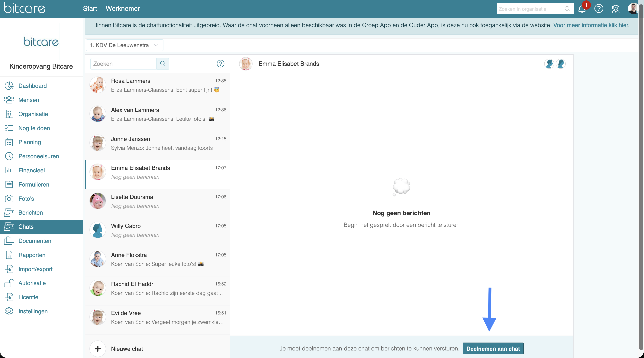
Task: Click Jonne Janssen's profile photo thumbnail
Action: coord(98,143)
